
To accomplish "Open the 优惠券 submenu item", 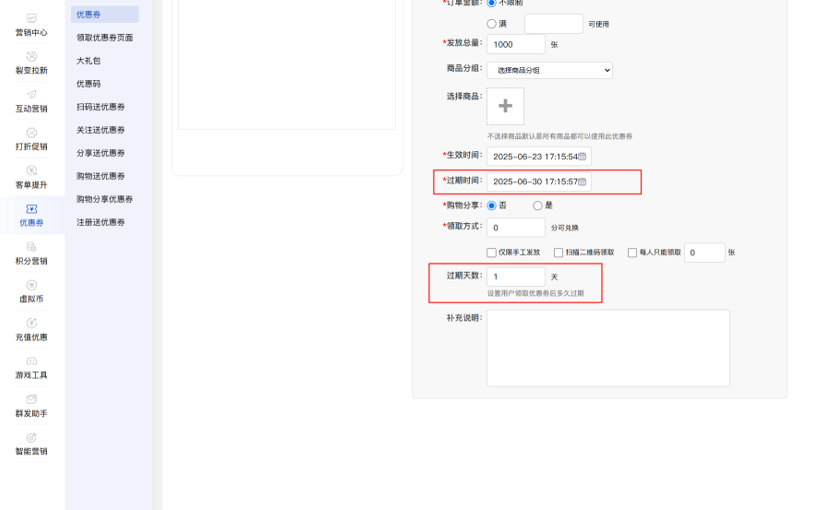I will click(x=105, y=14).
